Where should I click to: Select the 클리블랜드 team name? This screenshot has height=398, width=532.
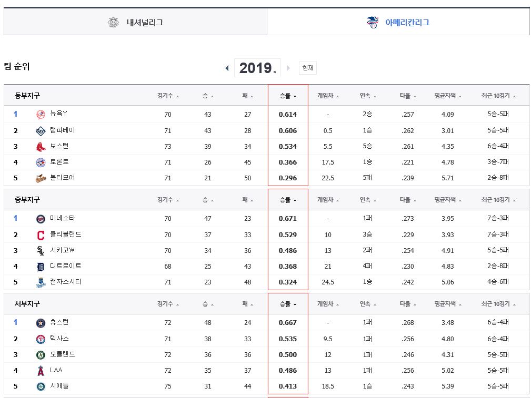(65, 234)
